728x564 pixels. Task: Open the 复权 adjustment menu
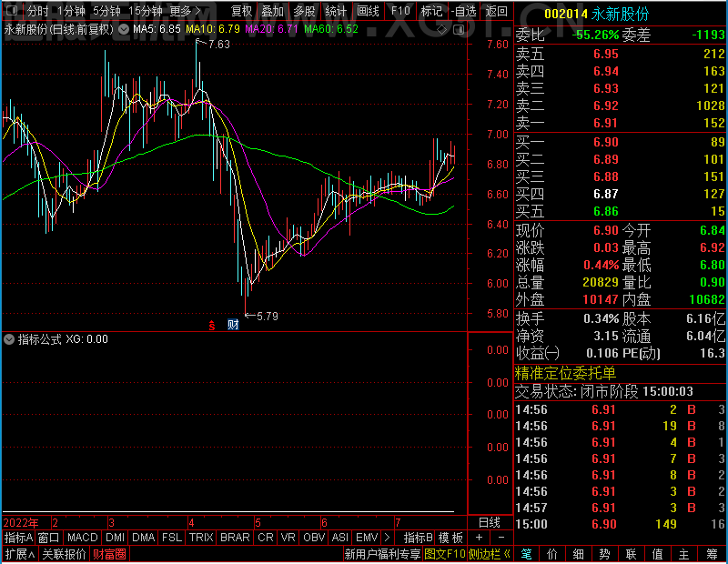(x=241, y=11)
